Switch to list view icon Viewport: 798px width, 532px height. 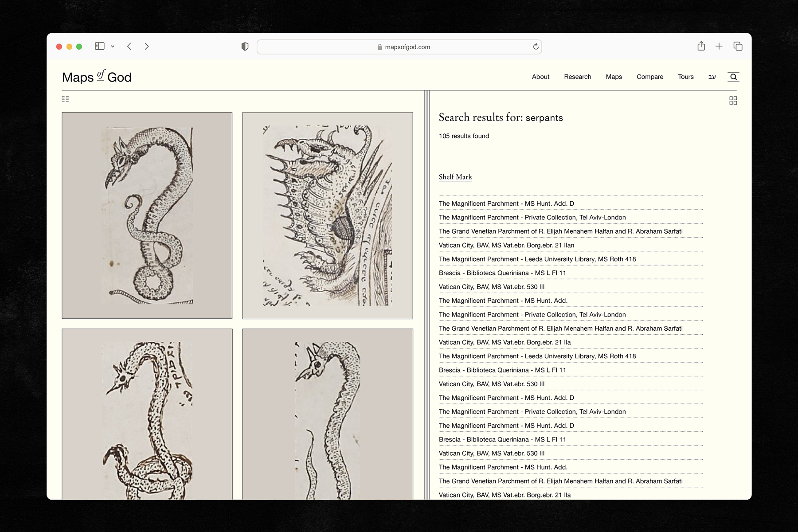point(65,99)
